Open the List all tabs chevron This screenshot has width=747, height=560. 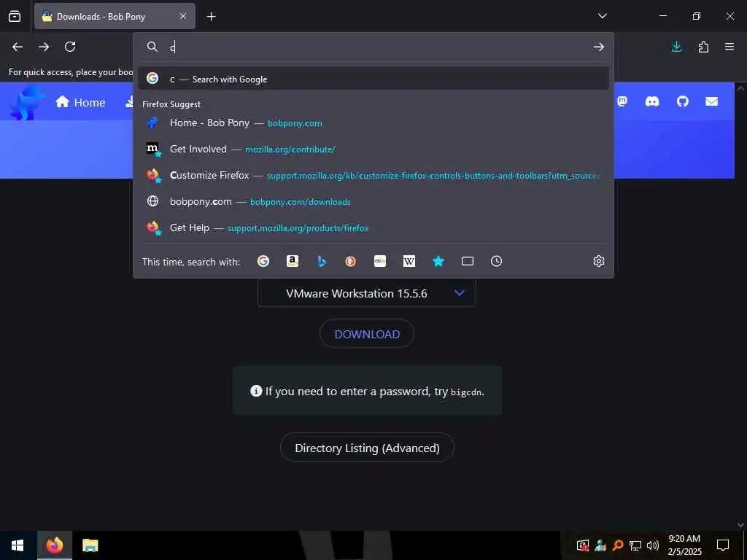coord(602,16)
